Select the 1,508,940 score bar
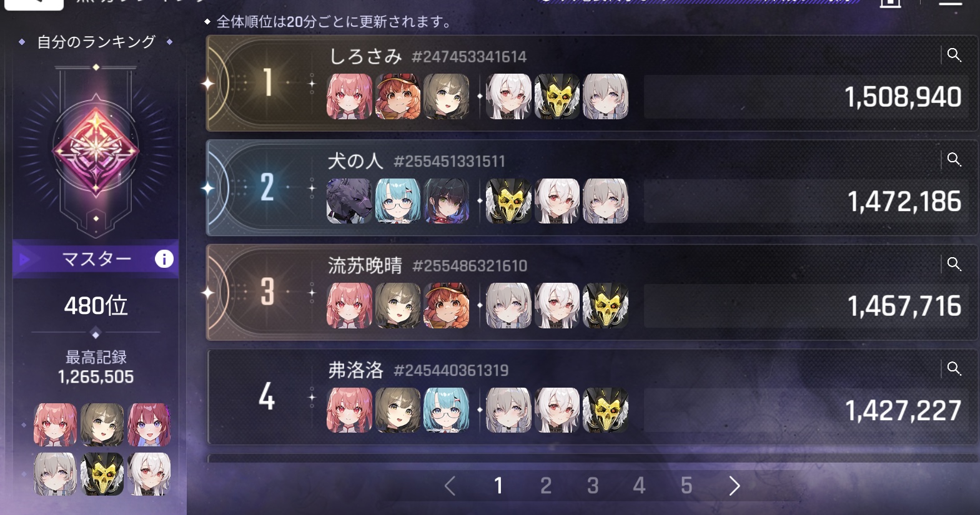Viewport: 980px width, 515px height. (806, 97)
